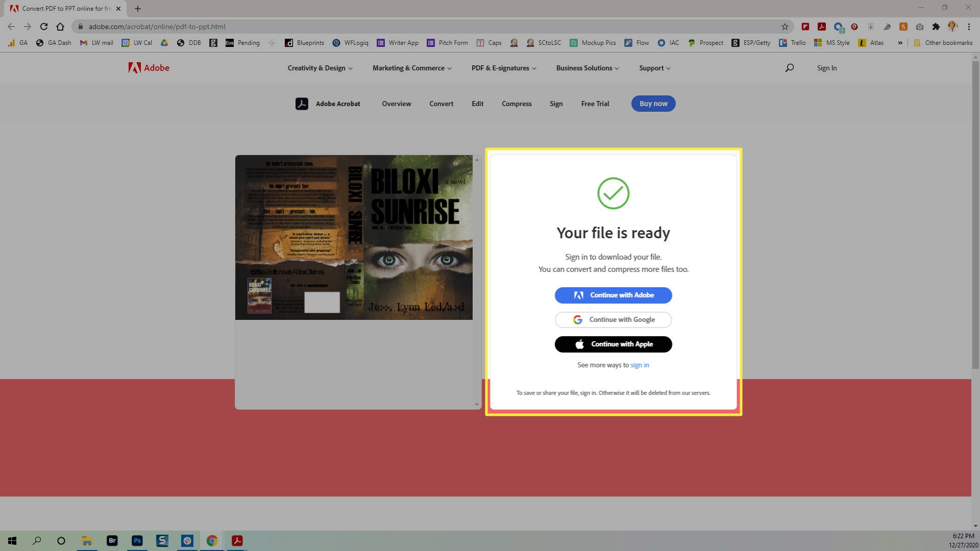The width and height of the screenshot is (980, 551).
Task: Continue with Adobe sign-in button
Action: pos(612,295)
